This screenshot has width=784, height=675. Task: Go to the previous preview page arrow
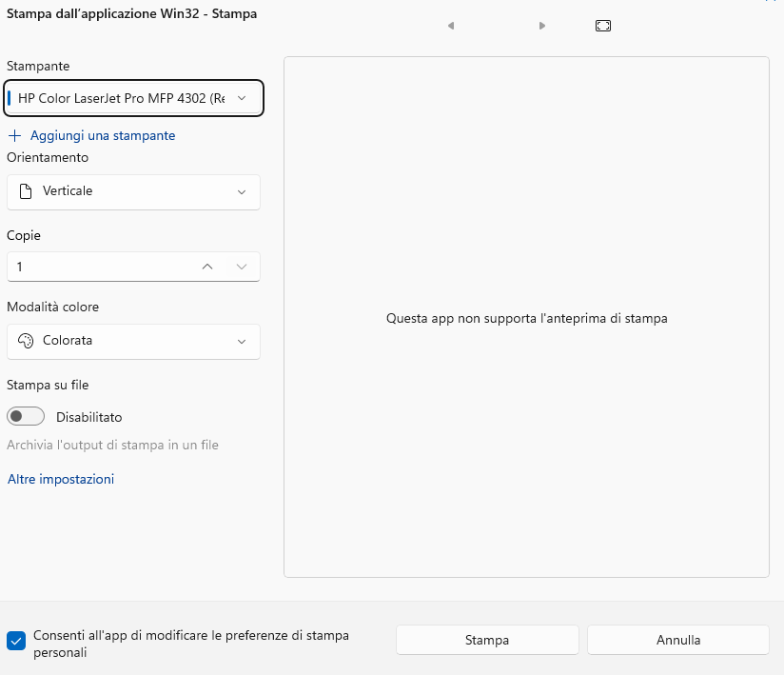451,26
